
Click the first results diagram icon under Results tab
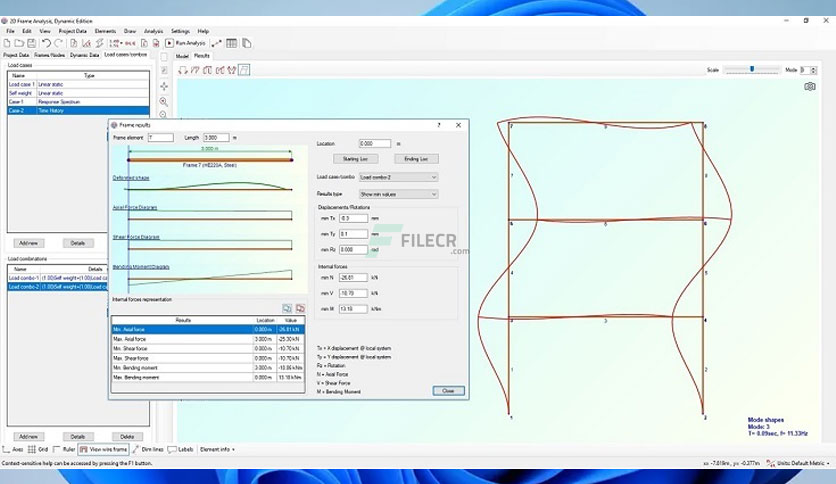[182, 70]
